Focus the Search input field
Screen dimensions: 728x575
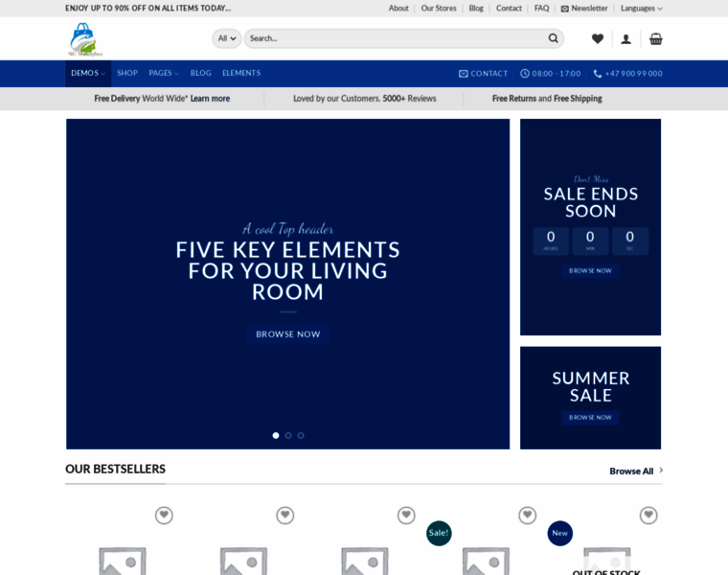pyautogui.click(x=397, y=38)
